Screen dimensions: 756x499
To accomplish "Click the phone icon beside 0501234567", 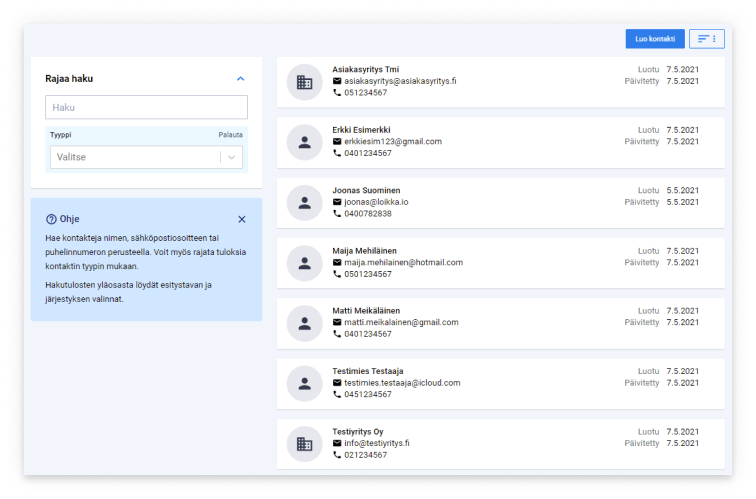I will (337, 274).
